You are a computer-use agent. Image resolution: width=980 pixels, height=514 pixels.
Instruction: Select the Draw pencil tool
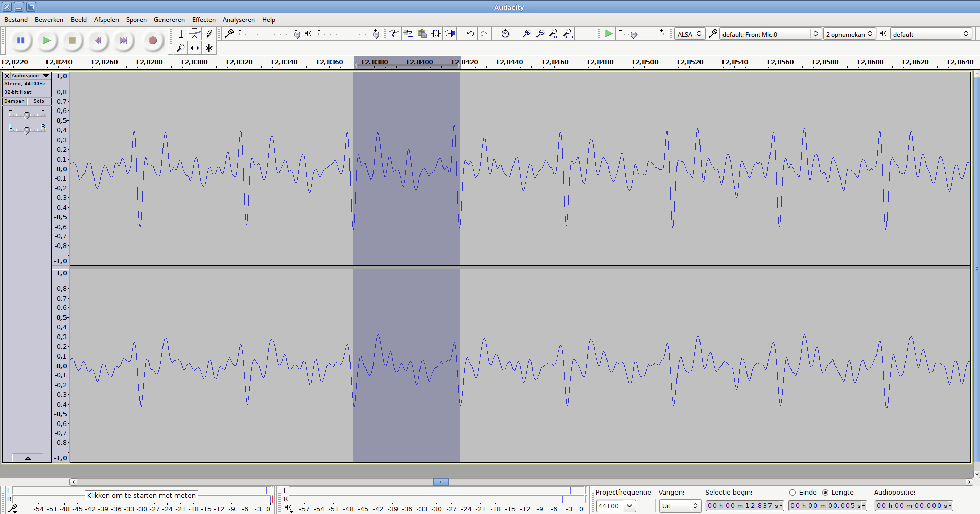209,34
